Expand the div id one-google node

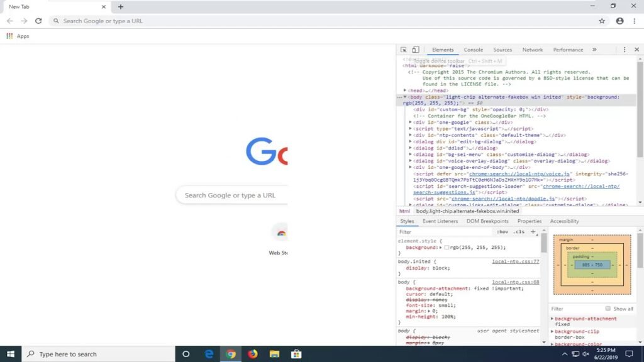click(x=410, y=123)
